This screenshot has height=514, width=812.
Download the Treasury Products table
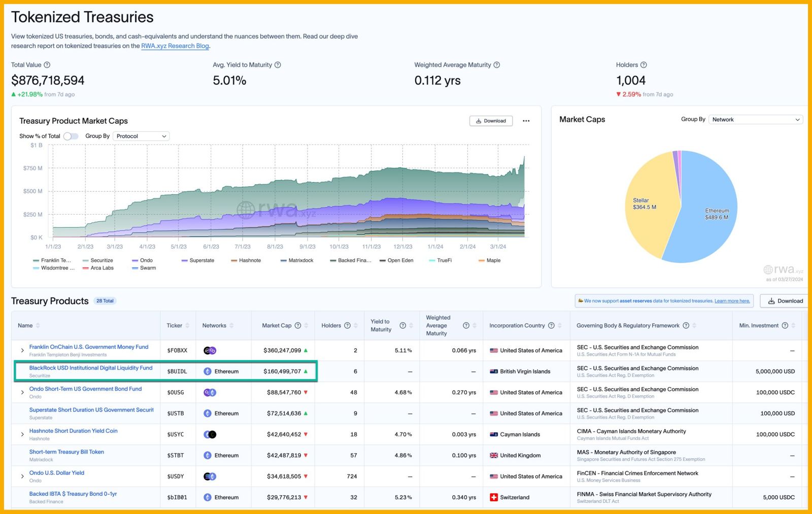click(785, 301)
